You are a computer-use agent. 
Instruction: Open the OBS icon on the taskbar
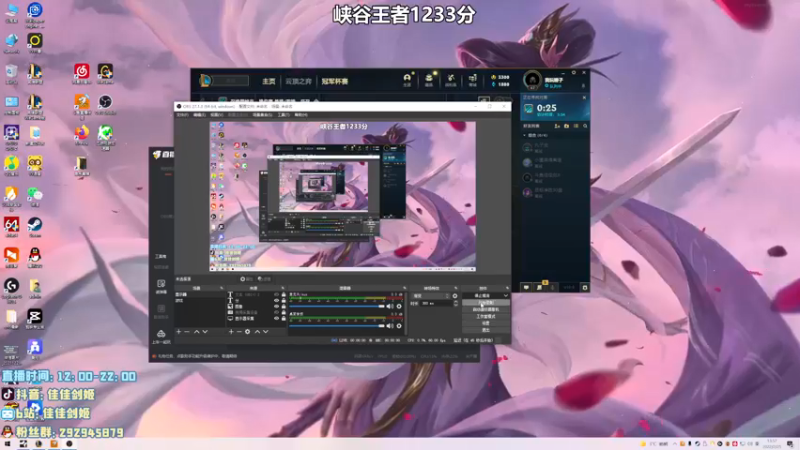[x=69, y=444]
